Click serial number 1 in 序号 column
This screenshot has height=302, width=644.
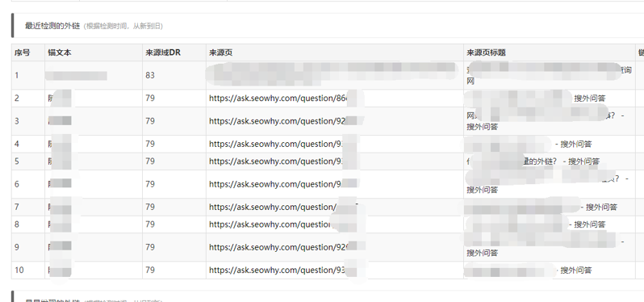[x=17, y=76]
